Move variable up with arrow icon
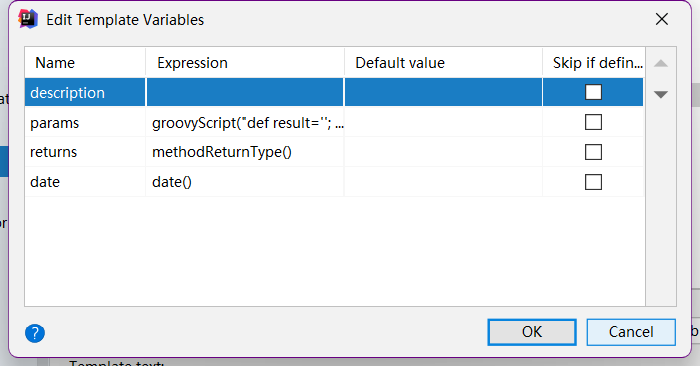This screenshot has width=700, height=366. click(661, 63)
